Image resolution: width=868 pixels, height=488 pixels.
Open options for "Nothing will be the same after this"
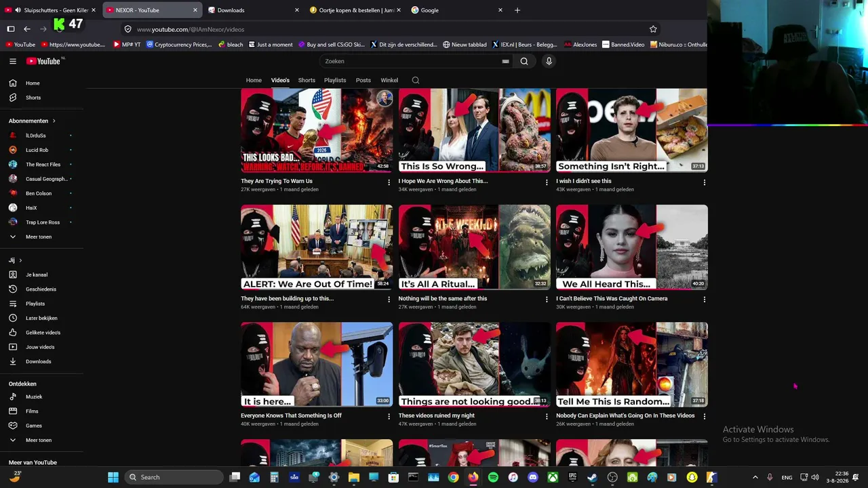click(547, 300)
